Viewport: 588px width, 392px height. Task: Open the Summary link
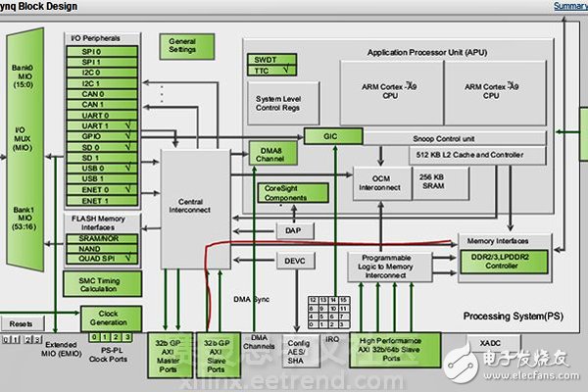569,6
